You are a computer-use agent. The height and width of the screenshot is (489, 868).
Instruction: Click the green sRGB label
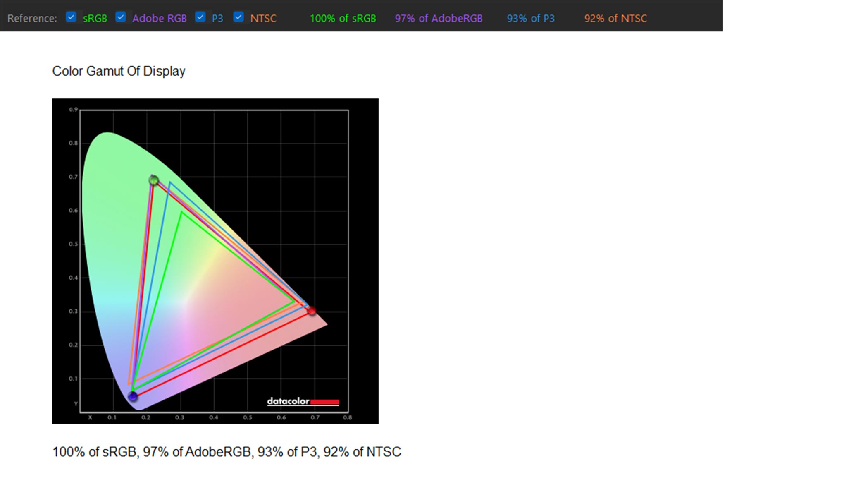click(95, 19)
